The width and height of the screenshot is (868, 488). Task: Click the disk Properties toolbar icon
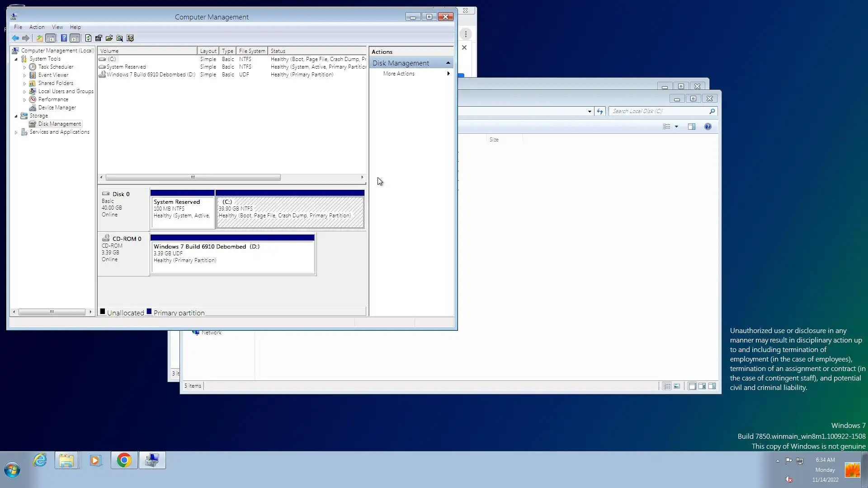(x=99, y=38)
